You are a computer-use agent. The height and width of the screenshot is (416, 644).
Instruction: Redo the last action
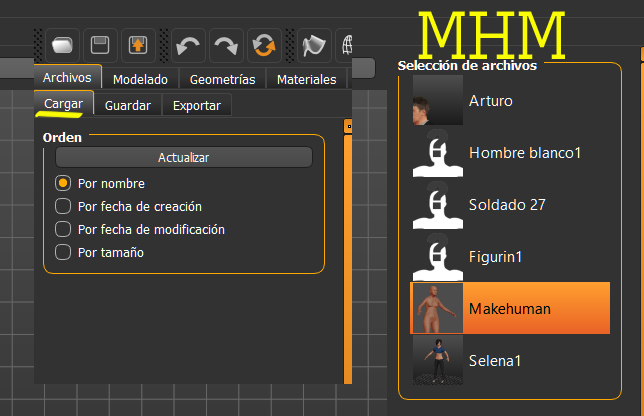[226, 45]
